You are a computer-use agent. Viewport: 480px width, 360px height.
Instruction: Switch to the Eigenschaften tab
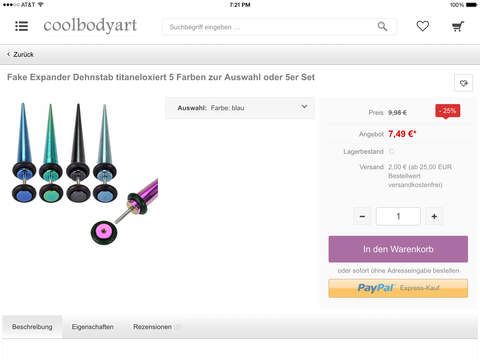coord(93,327)
